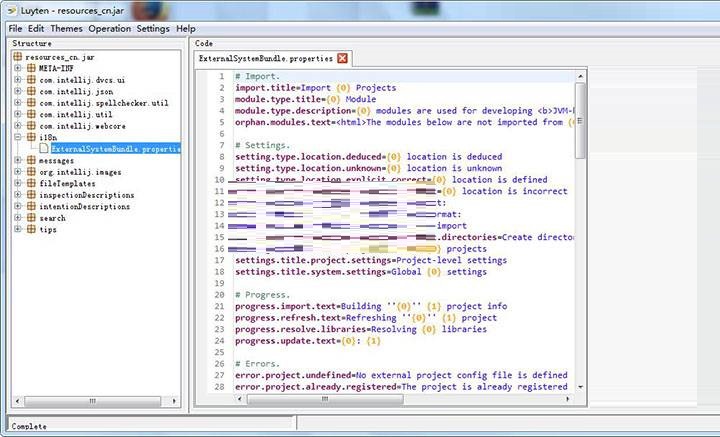The image size is (720, 437).
Task: Open the Themes menu
Action: pos(67,28)
